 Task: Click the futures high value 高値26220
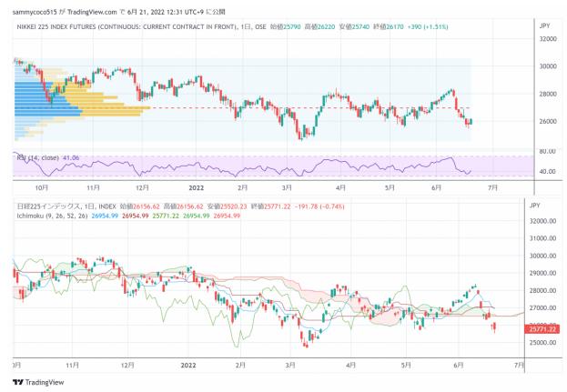[x=319, y=26]
